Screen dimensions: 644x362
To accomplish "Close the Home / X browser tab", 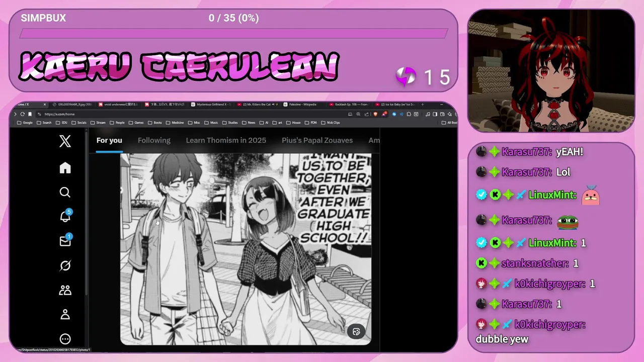I will pos(45,105).
